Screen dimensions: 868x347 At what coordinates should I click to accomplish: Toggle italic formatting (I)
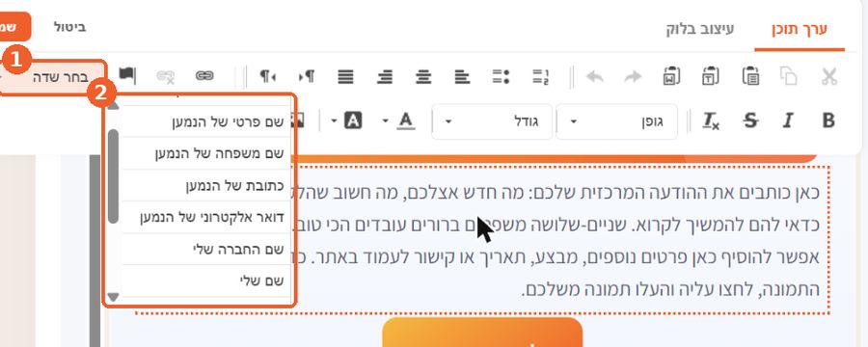tap(788, 120)
